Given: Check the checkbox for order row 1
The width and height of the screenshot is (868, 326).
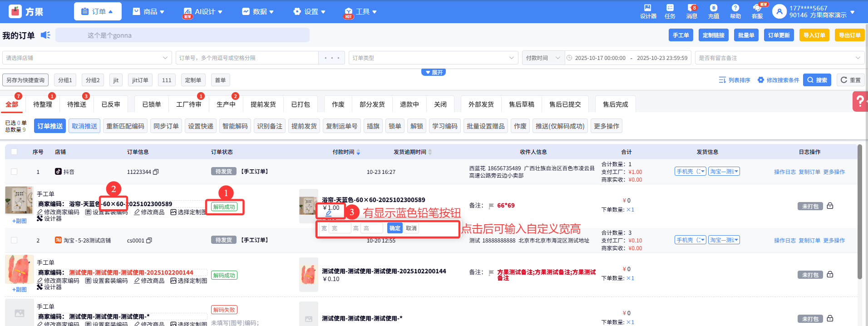Looking at the screenshot, I should tap(14, 172).
